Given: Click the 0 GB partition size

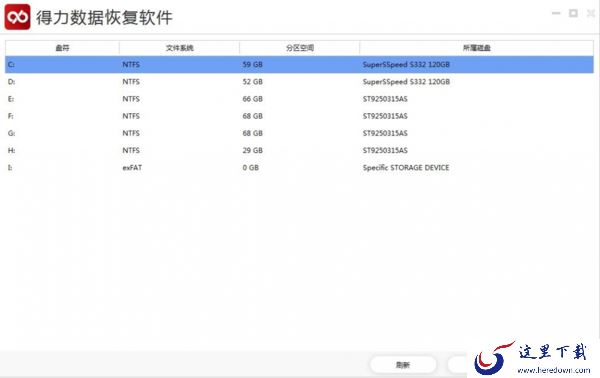Looking at the screenshot, I should click(x=251, y=168).
